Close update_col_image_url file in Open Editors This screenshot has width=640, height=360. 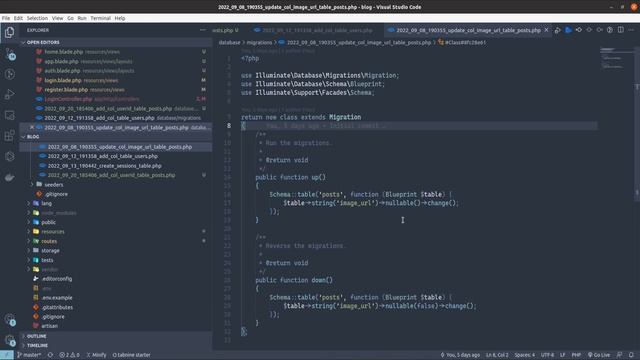[31, 127]
